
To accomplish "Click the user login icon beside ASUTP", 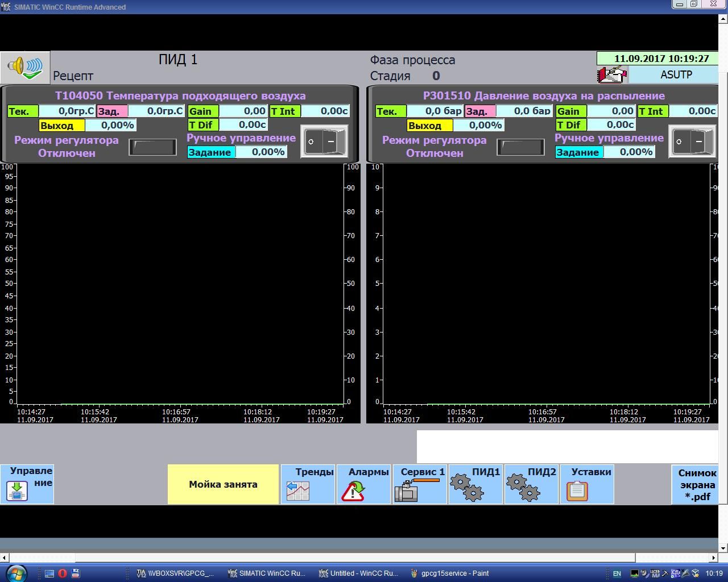I will pyautogui.click(x=611, y=74).
